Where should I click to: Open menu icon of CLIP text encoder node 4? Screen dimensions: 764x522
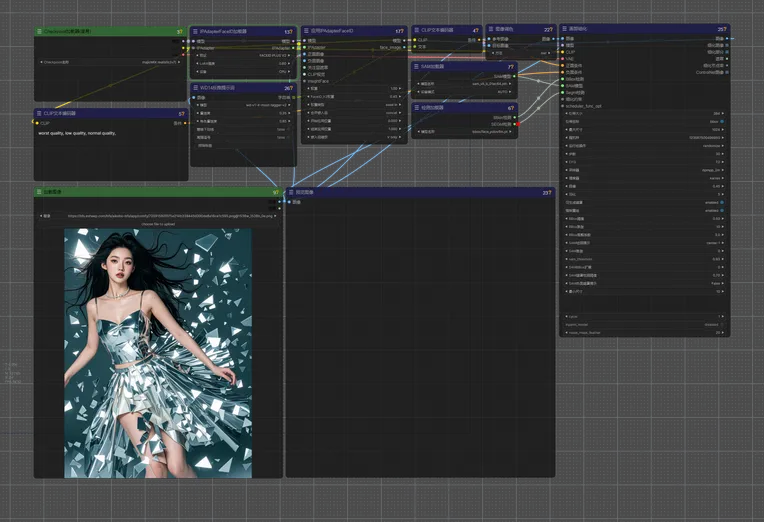(417, 30)
